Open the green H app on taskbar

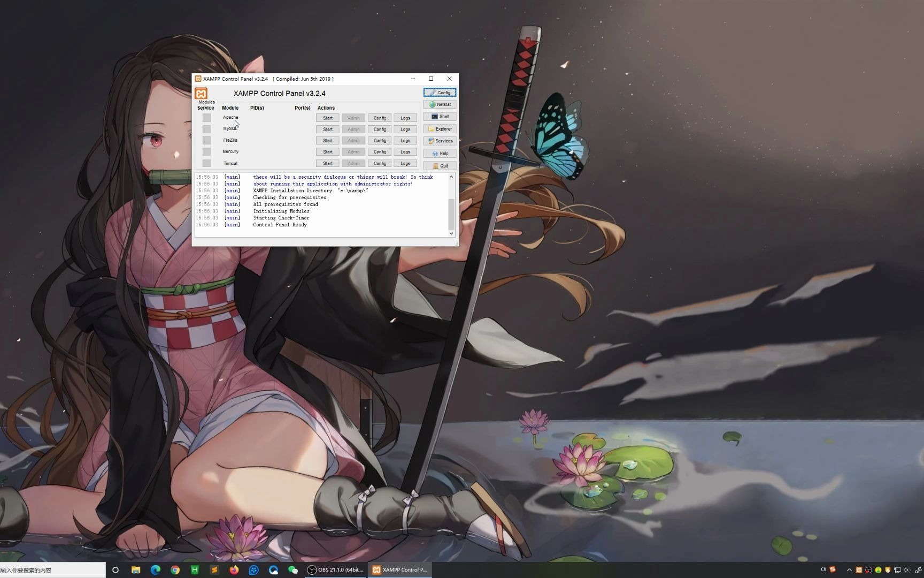click(195, 570)
